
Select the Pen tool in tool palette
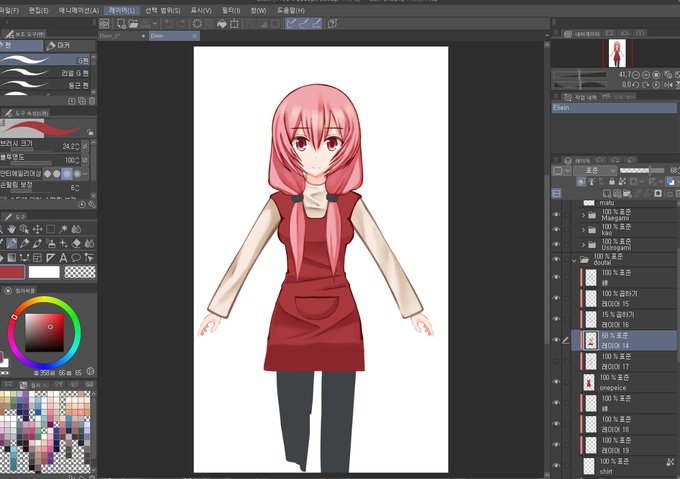(x=12, y=244)
